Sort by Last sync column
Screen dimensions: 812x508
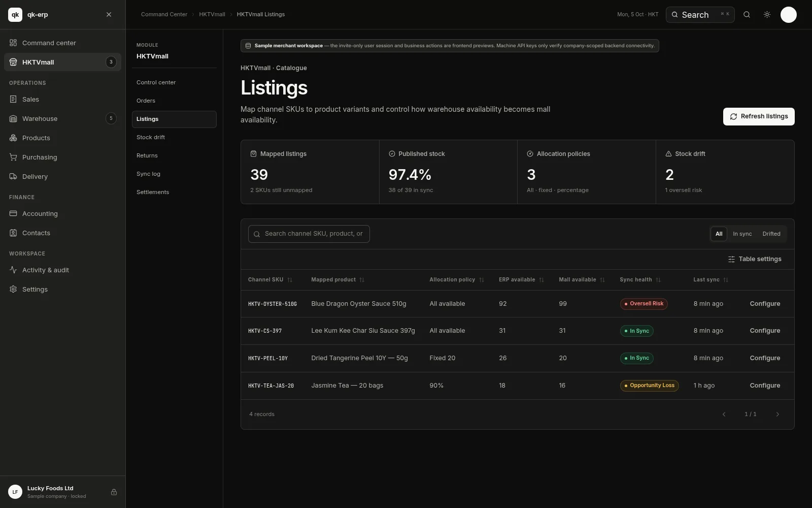point(710,280)
